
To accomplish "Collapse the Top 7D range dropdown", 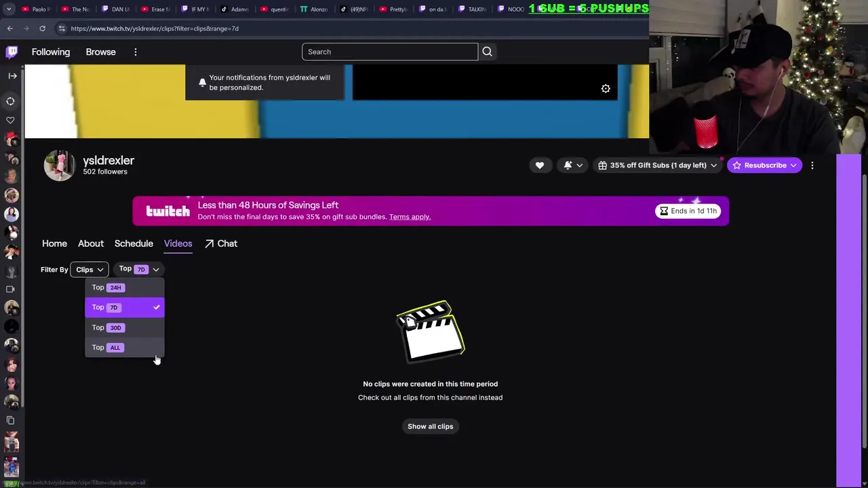I will [139, 269].
